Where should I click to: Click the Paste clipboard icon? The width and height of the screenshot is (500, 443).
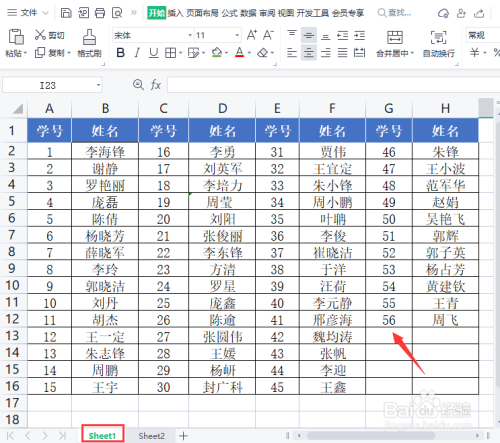[16, 37]
